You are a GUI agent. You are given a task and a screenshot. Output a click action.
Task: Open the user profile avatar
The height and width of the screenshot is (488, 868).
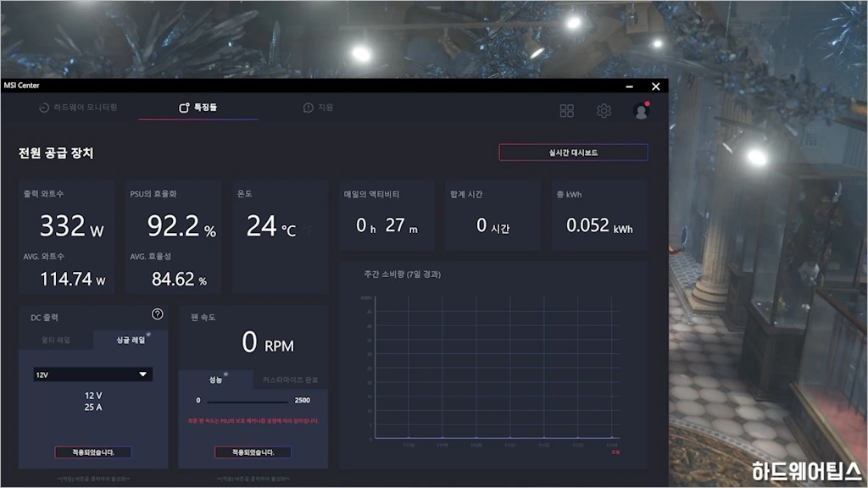tap(641, 111)
